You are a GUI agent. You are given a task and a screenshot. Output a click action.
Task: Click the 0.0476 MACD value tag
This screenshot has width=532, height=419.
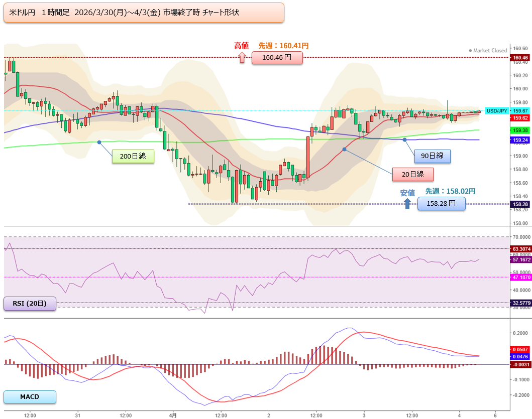coord(520,357)
